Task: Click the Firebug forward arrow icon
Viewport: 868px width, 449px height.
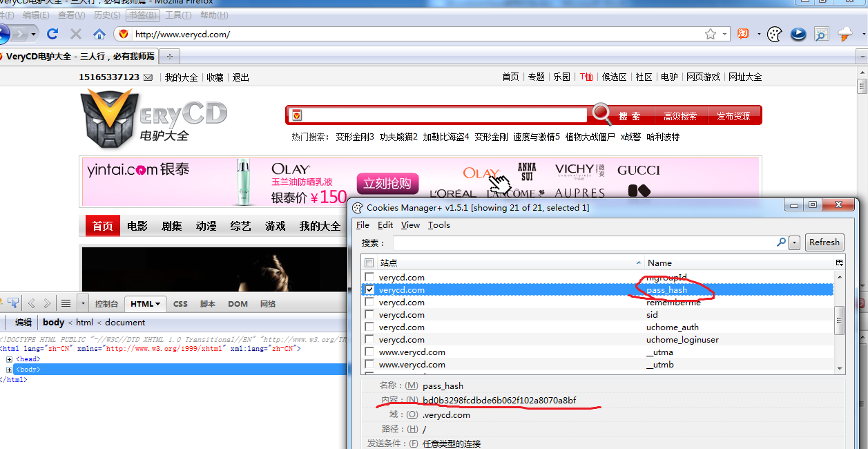Action: (47, 303)
